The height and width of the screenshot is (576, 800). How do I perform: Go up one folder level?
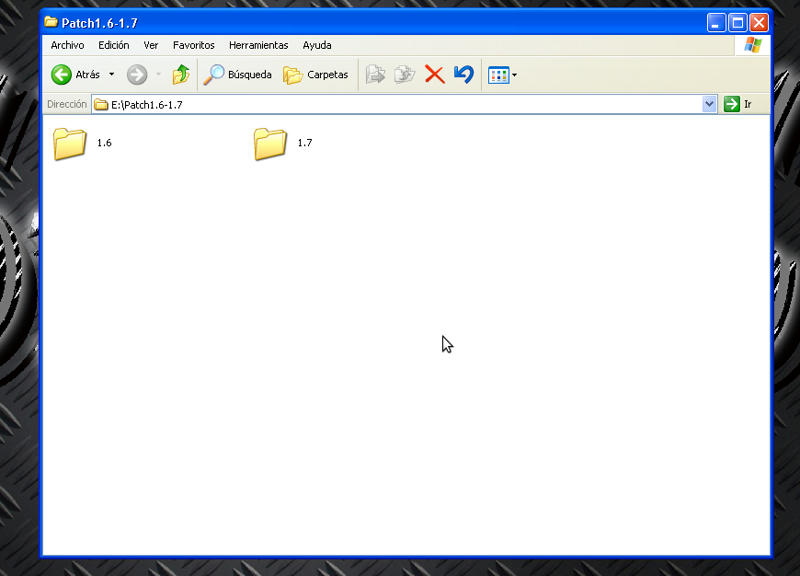click(181, 74)
